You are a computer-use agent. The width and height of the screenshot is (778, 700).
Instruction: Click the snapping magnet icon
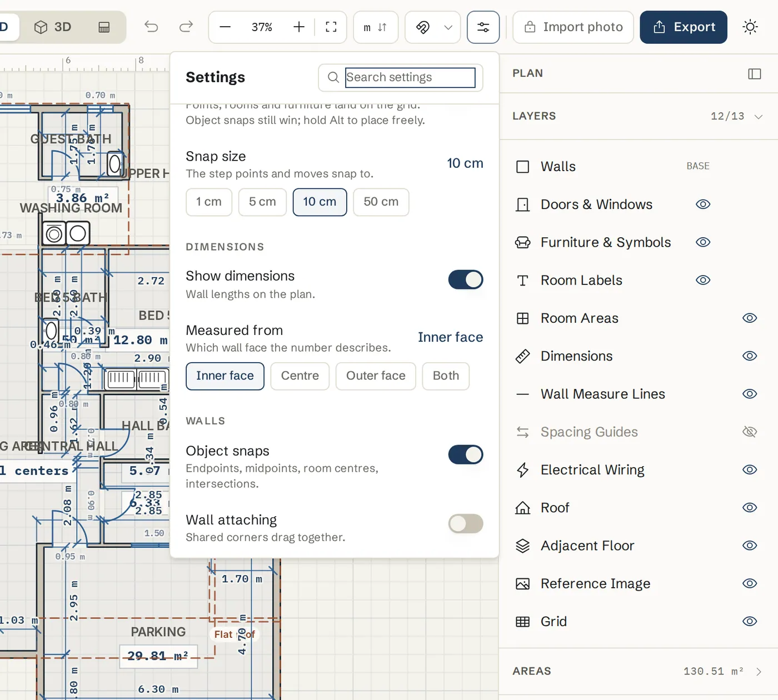pos(423,27)
